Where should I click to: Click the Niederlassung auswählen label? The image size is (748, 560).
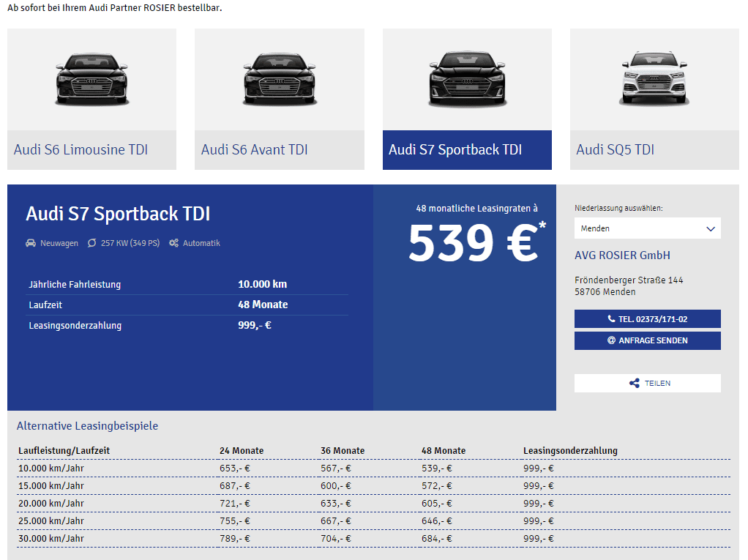coord(618,208)
